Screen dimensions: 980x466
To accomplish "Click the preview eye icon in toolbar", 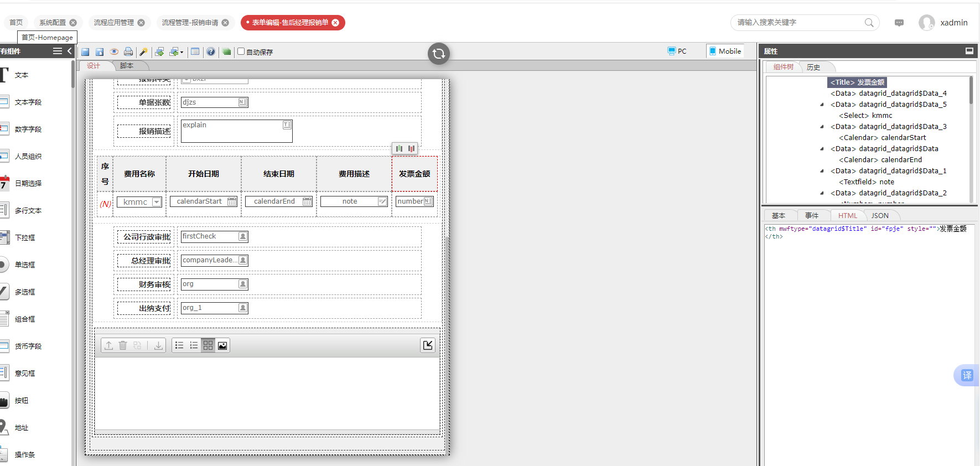I will (114, 52).
